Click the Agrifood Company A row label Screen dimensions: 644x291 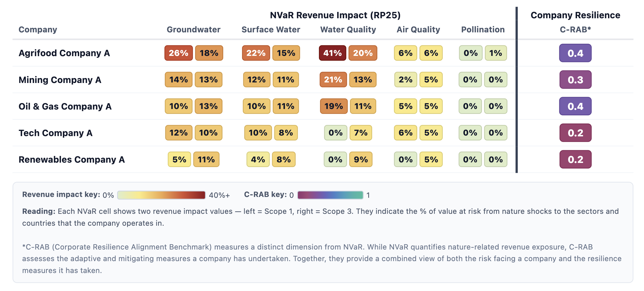tap(64, 53)
